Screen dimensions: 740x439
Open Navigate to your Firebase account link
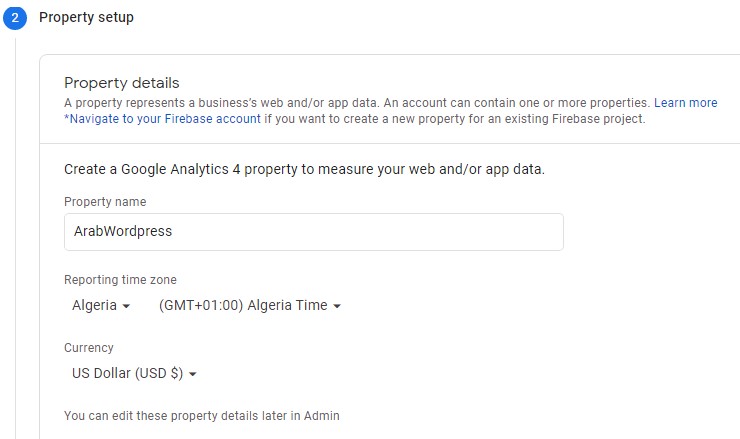(163, 119)
